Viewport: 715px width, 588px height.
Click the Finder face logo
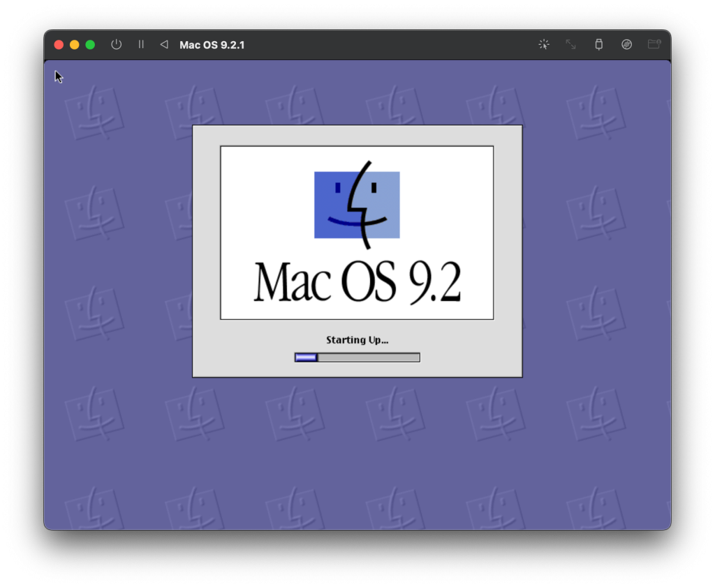357,205
